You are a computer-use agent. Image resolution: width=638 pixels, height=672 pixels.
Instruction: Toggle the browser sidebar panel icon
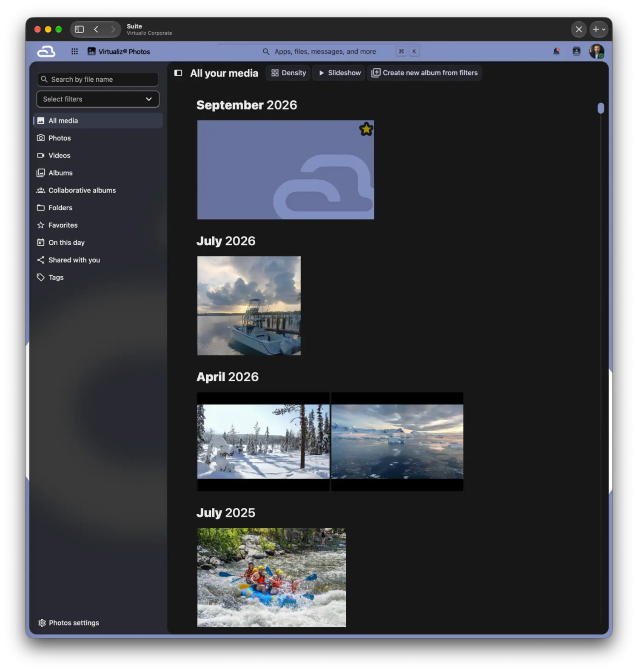pyautogui.click(x=79, y=29)
